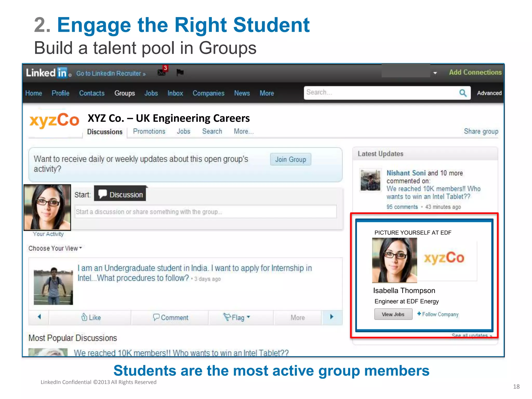The image size is (532, 399).
Task: Click the Comment button label
Action: click(x=175, y=317)
